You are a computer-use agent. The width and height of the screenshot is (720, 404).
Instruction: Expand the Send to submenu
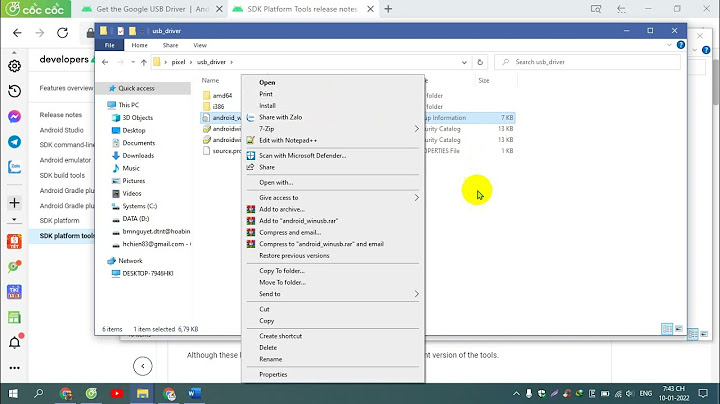[333, 294]
